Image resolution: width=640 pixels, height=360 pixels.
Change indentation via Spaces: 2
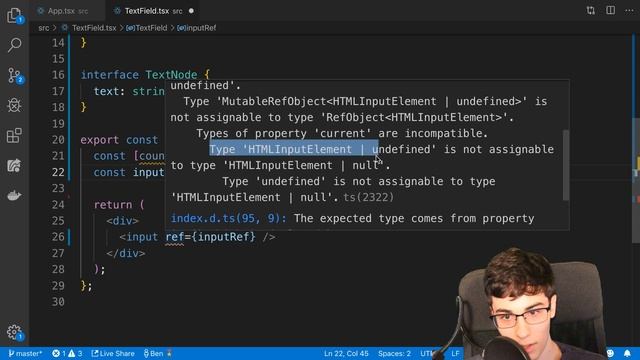(394, 353)
